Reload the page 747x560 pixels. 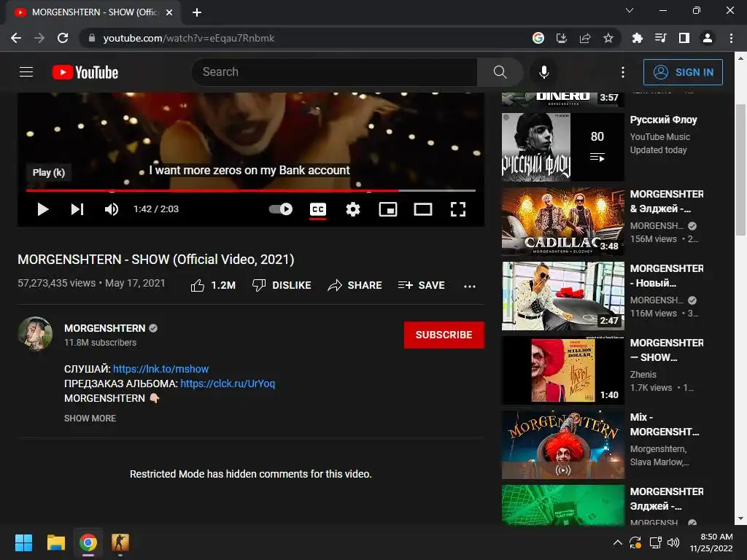tap(63, 38)
